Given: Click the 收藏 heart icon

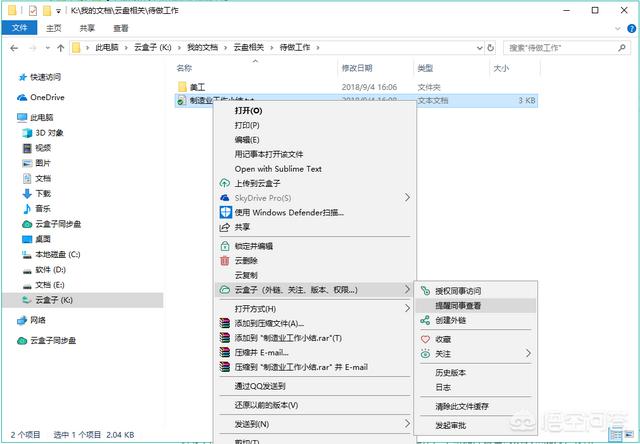Looking at the screenshot, I should point(424,339).
